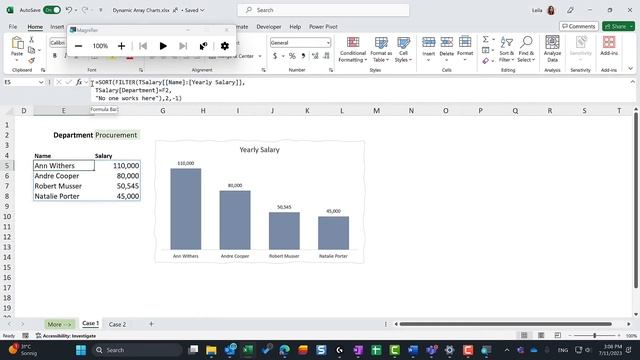This screenshot has width=640, height=360.
Task: Switch to the Home tab
Action: 35,27
